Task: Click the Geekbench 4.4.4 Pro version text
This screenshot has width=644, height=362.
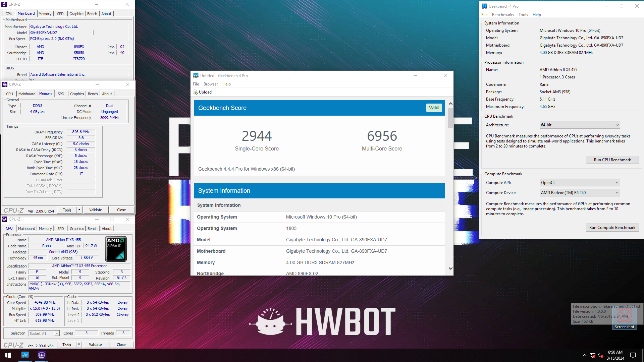Action: [247, 169]
